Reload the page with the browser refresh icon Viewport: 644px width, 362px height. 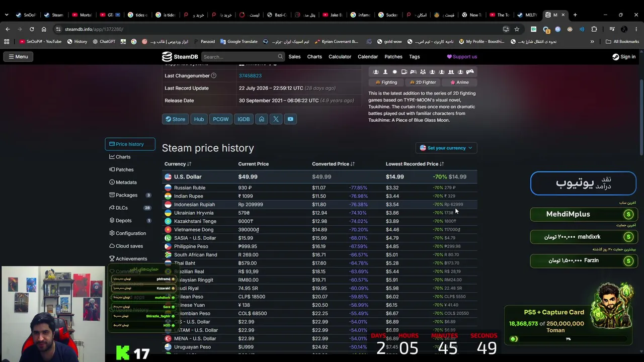coord(32,29)
